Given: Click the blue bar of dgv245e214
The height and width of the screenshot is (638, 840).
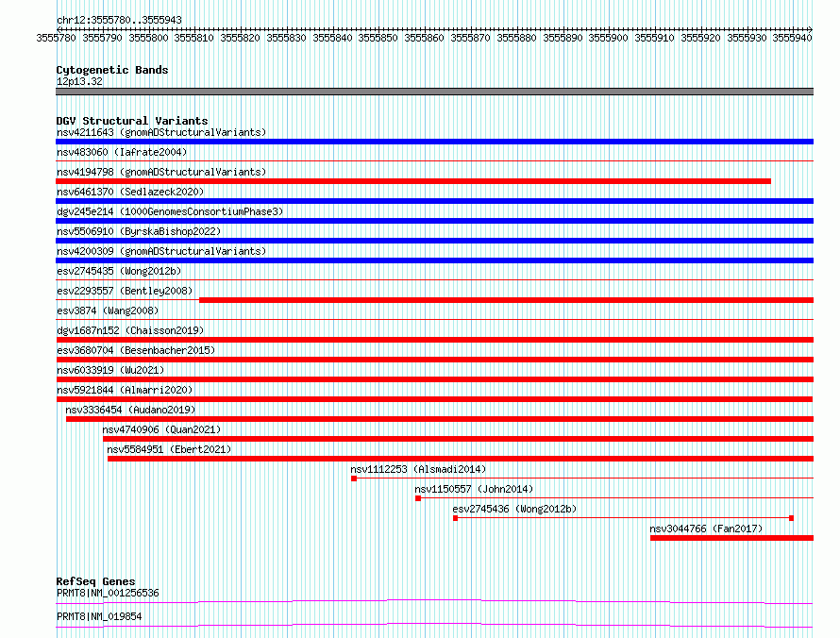Looking at the screenshot, I should pos(434,221).
